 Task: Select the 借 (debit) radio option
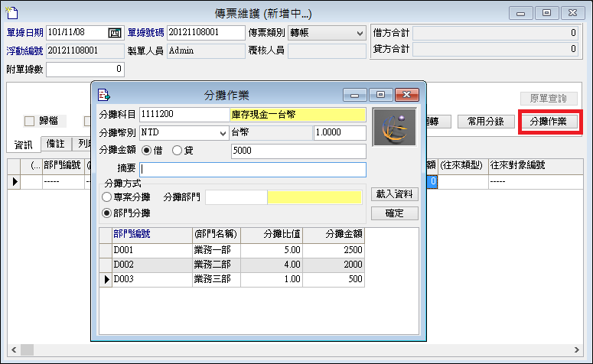(x=147, y=151)
